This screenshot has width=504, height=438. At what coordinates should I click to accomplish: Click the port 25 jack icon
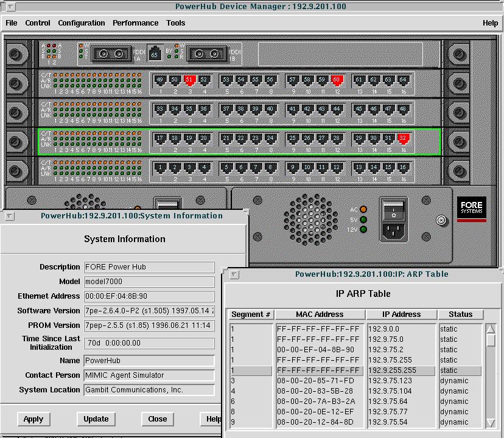coord(293,139)
